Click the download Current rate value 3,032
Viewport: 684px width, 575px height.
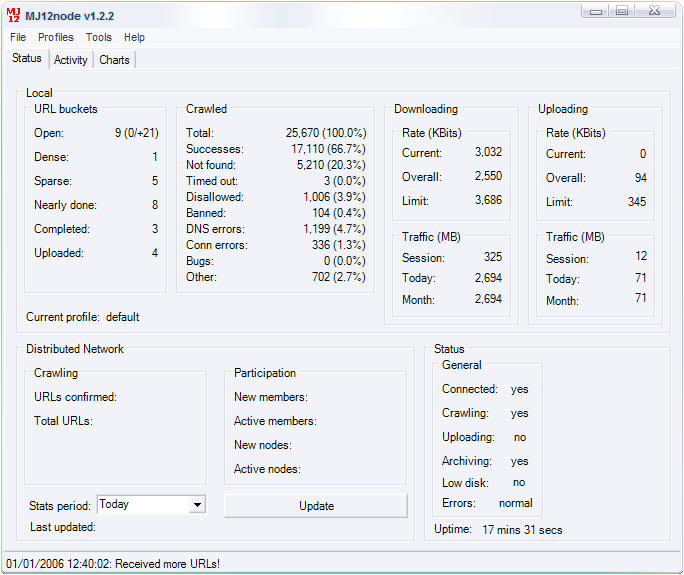[x=489, y=152]
